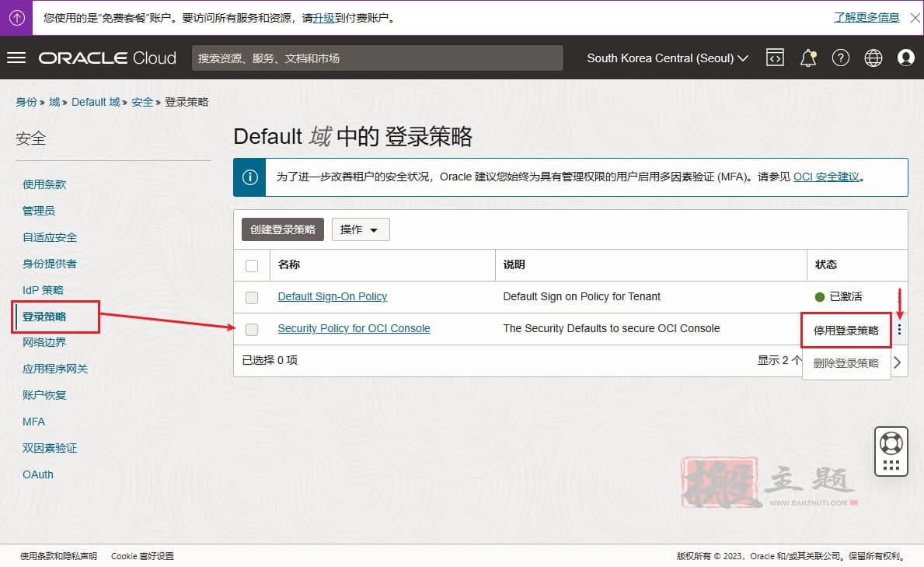924x567 pixels.
Task: Open 账户恢复 in the sidebar
Action: point(44,394)
